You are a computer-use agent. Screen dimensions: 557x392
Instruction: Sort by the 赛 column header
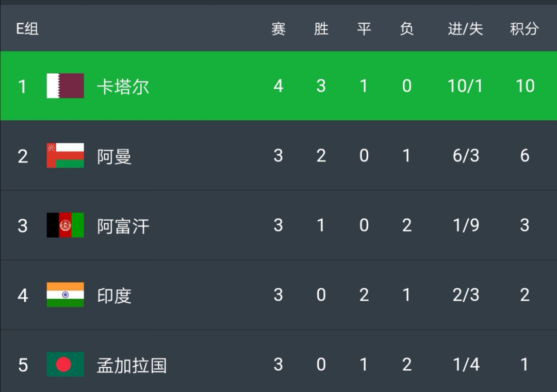click(278, 29)
